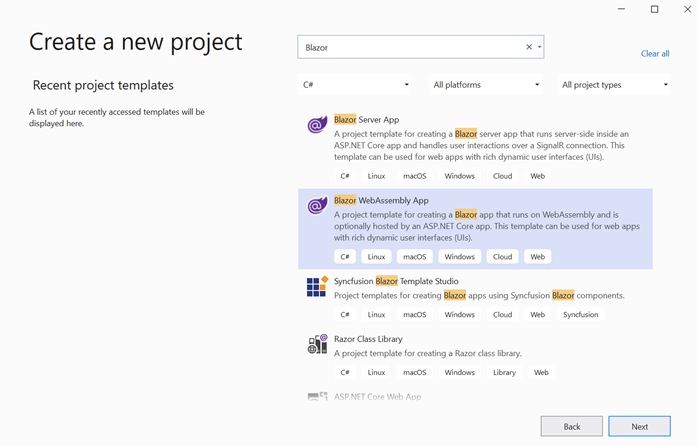
Task: Open the C# language filter dropdown
Action: coord(355,85)
